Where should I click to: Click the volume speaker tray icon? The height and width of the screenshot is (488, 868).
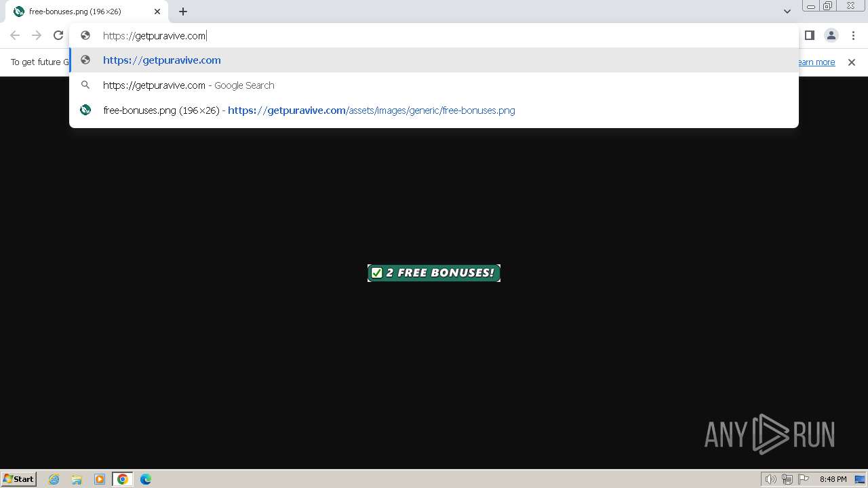coord(771,479)
